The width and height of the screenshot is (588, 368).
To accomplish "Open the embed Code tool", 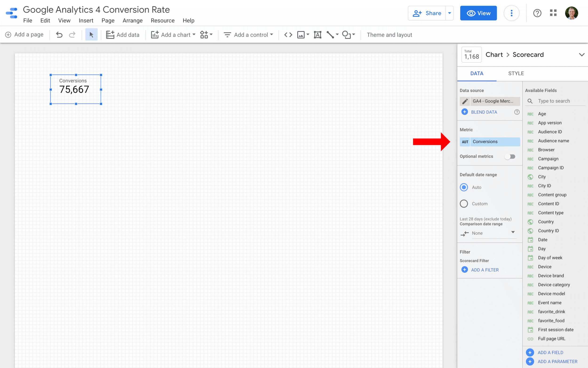I will click(x=288, y=35).
